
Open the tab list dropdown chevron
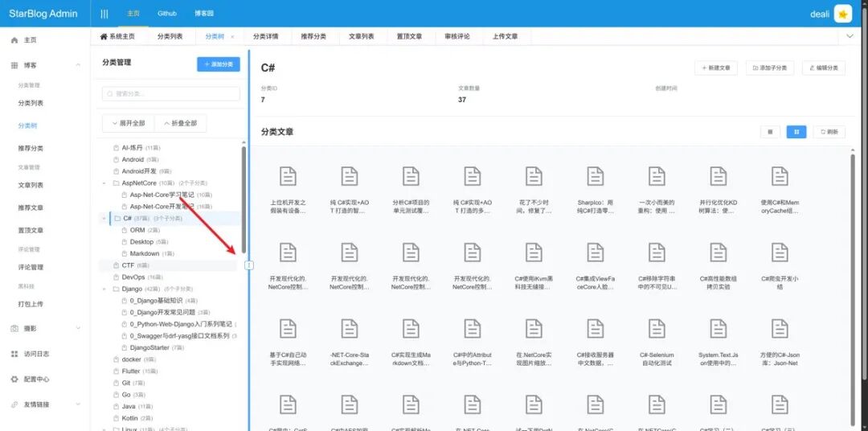tap(850, 36)
